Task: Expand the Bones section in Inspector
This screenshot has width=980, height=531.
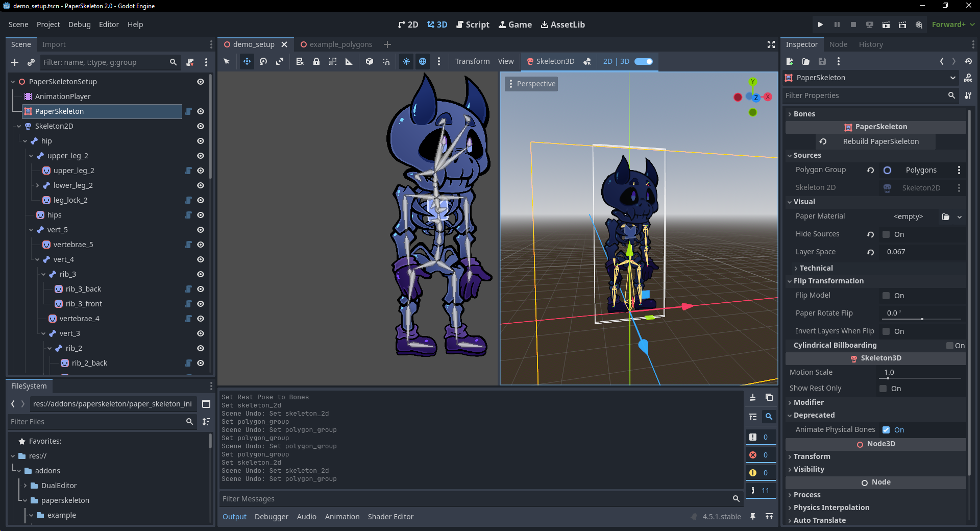Action: point(804,114)
